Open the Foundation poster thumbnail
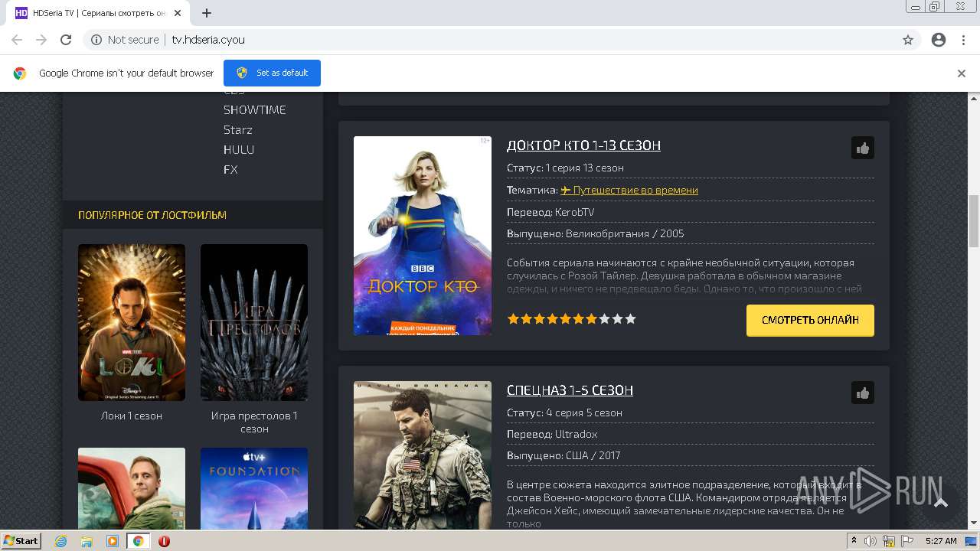This screenshot has width=980, height=551. (x=254, y=488)
